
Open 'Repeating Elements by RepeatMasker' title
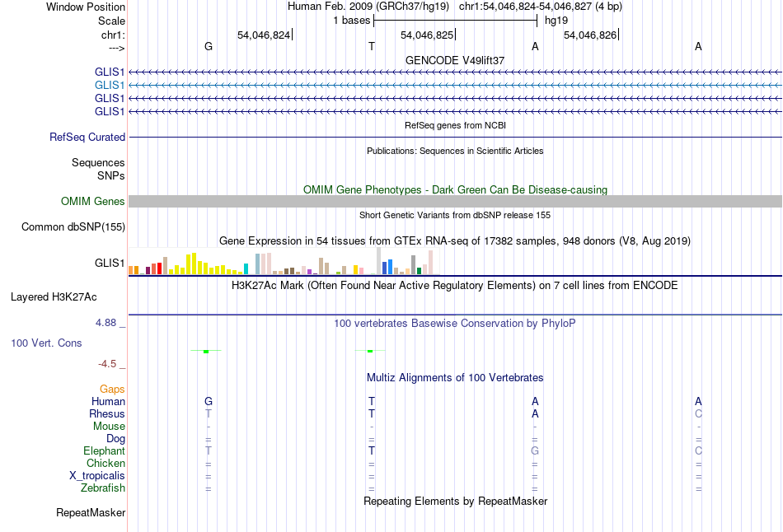coord(455,501)
